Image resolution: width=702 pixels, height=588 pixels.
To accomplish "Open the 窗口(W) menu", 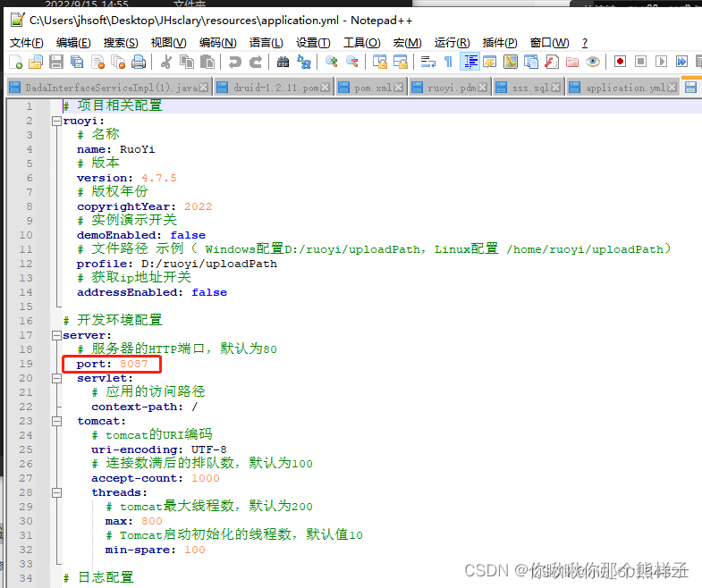I will (549, 43).
